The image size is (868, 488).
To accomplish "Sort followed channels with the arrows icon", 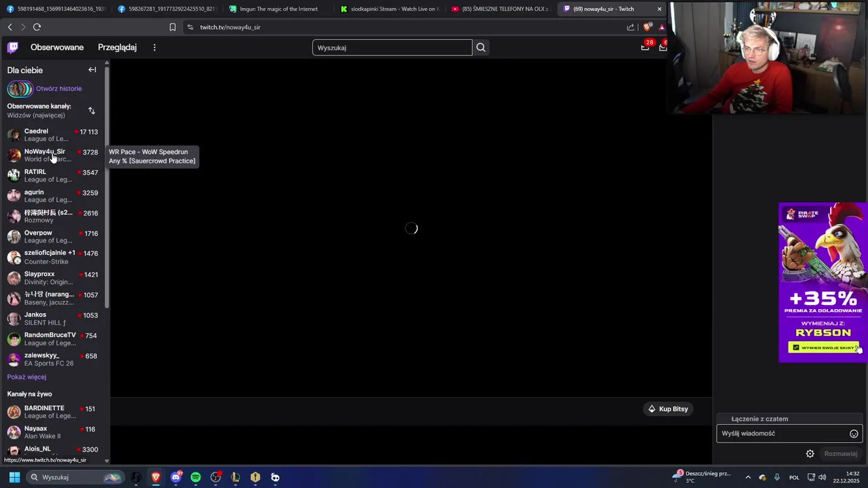I will coord(92,110).
